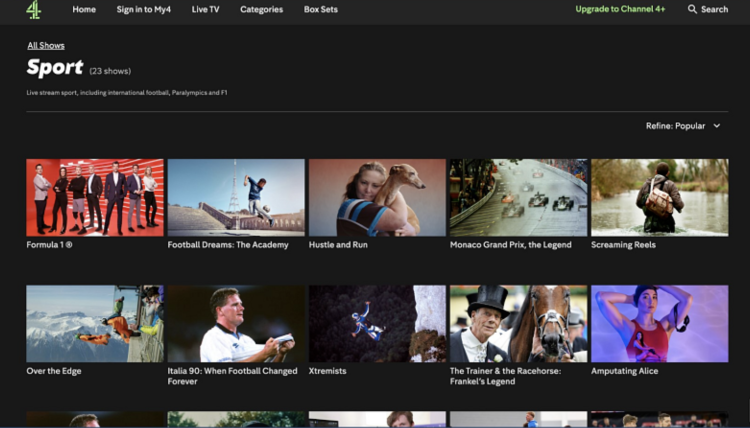Open Live TV
The height and width of the screenshot is (428, 750).
pyautogui.click(x=206, y=9)
